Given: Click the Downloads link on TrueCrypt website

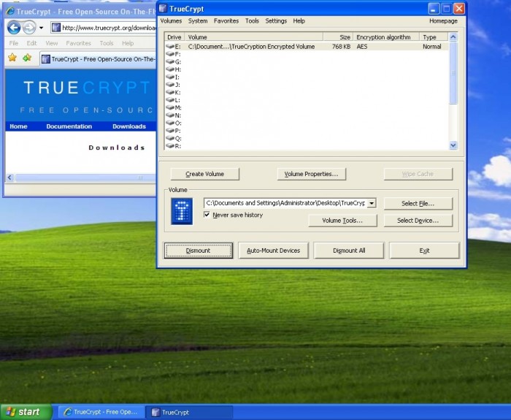Looking at the screenshot, I should 129,126.
